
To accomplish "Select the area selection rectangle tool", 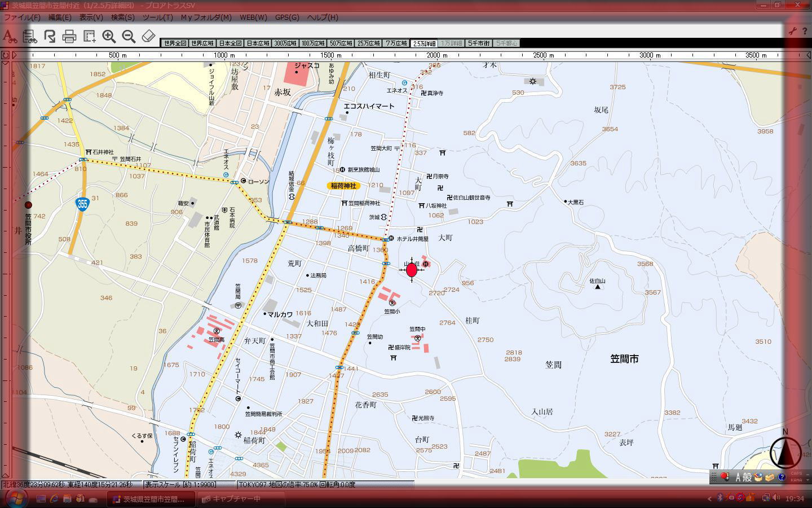I will (89, 37).
